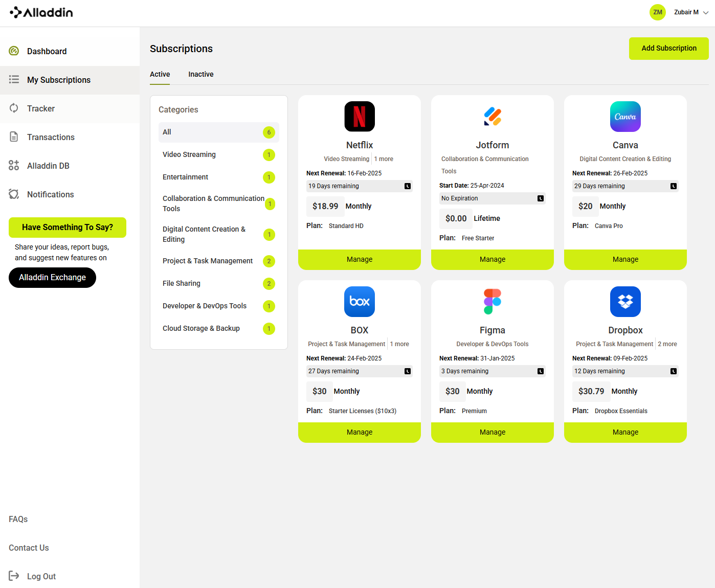Switch to the Inactive tab
The height and width of the screenshot is (588, 715).
click(201, 74)
